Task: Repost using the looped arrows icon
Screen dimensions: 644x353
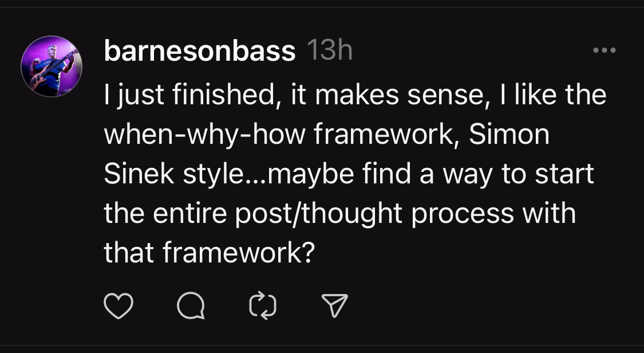Action: point(263,307)
